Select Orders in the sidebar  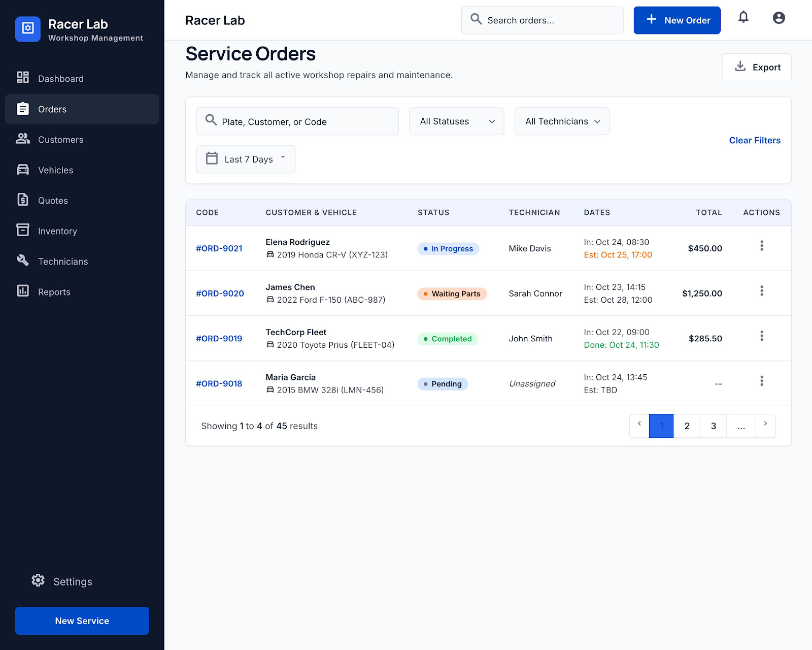[82, 109]
